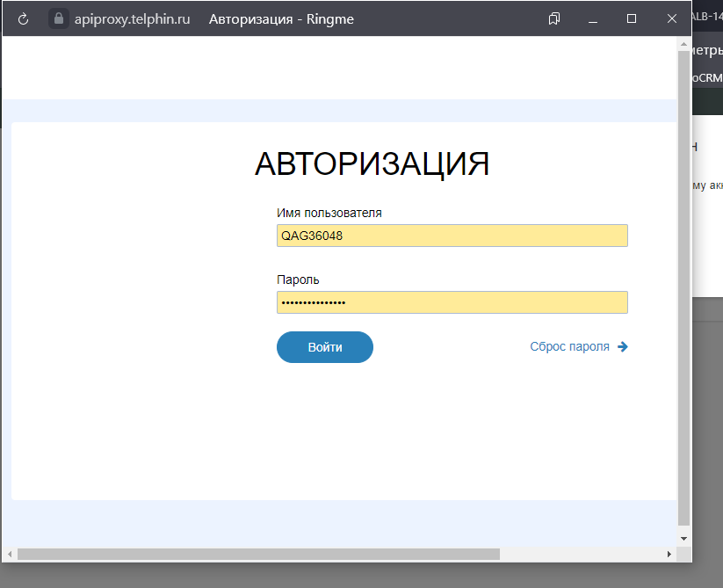Click the bookmark icon in the title bar
This screenshot has height=588, width=723.
coord(554,18)
